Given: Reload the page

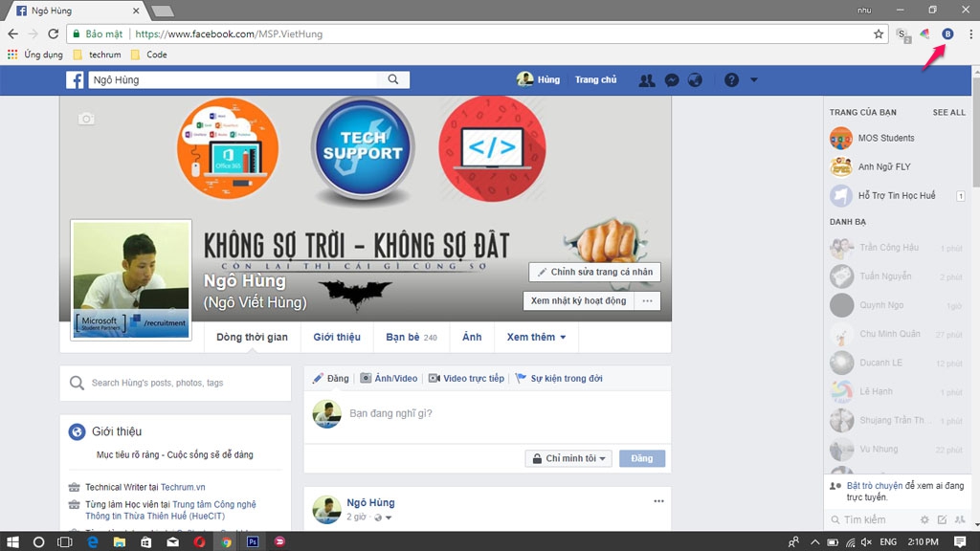Looking at the screenshot, I should pyautogui.click(x=54, y=33).
